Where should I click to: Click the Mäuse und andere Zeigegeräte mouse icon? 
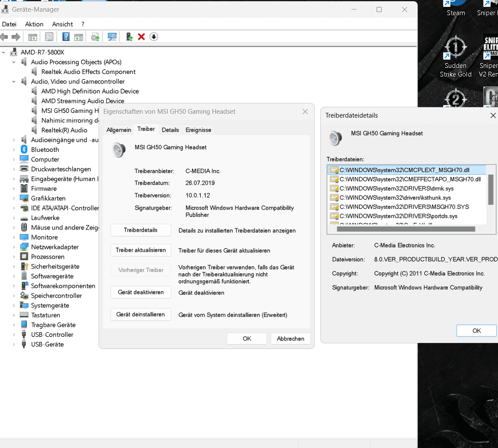click(24, 227)
